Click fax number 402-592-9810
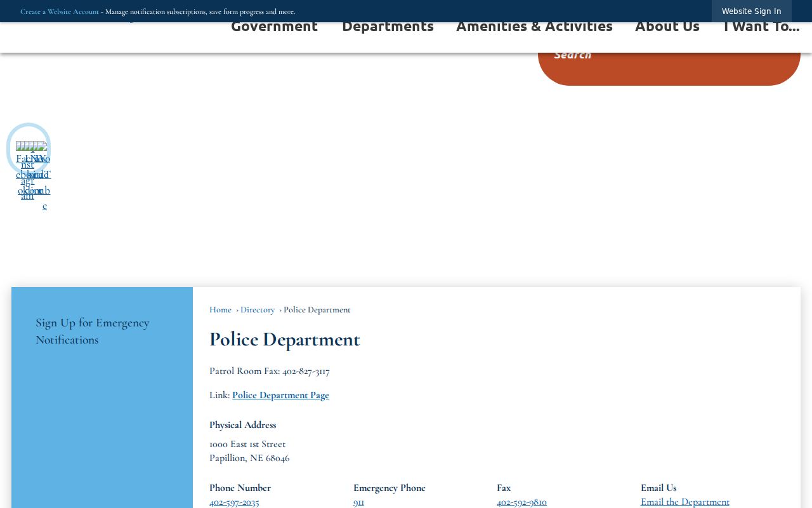This screenshot has height=508, width=812. (521, 502)
